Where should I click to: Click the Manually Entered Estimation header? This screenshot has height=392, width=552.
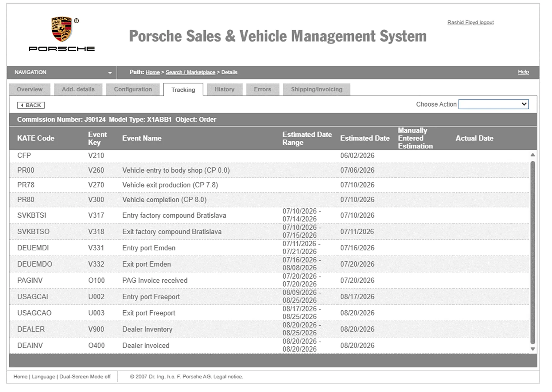click(x=415, y=138)
